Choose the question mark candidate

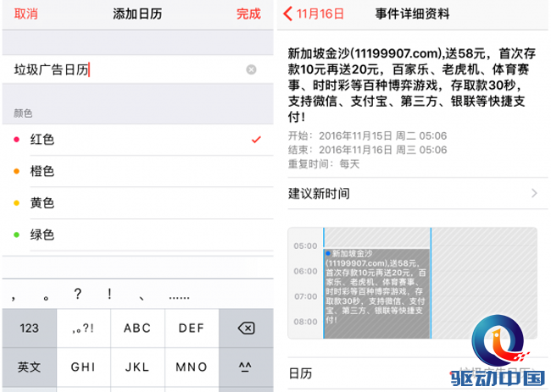pyautogui.click(x=78, y=294)
